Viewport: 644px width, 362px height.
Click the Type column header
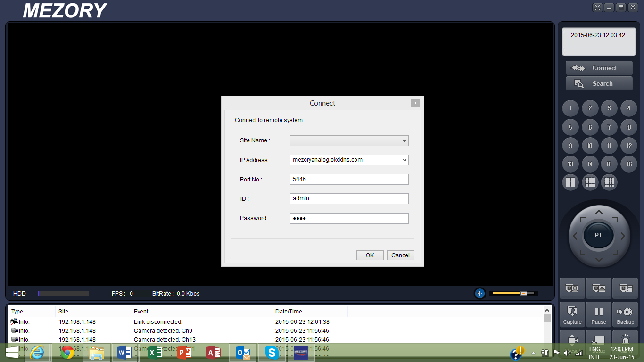(x=32, y=311)
